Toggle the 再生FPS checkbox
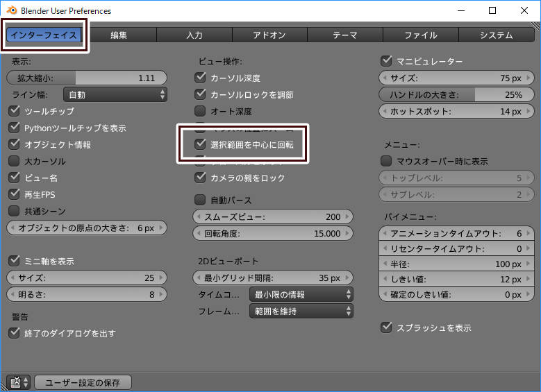This screenshot has width=541, height=392. [14, 194]
